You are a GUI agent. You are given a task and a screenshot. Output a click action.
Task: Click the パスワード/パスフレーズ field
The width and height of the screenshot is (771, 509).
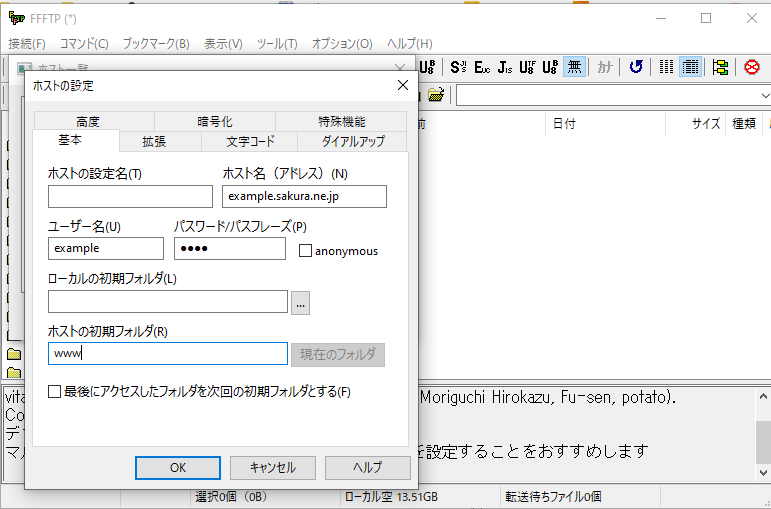tap(230, 249)
